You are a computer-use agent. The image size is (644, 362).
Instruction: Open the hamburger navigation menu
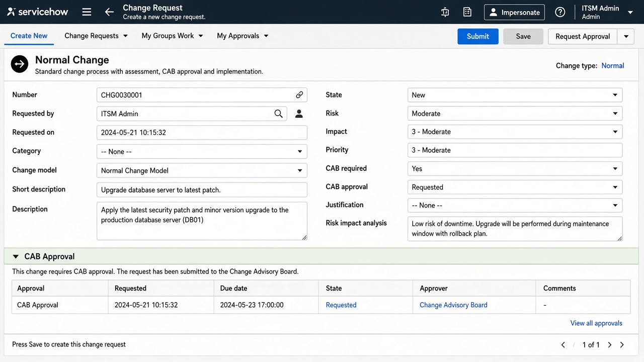click(87, 12)
